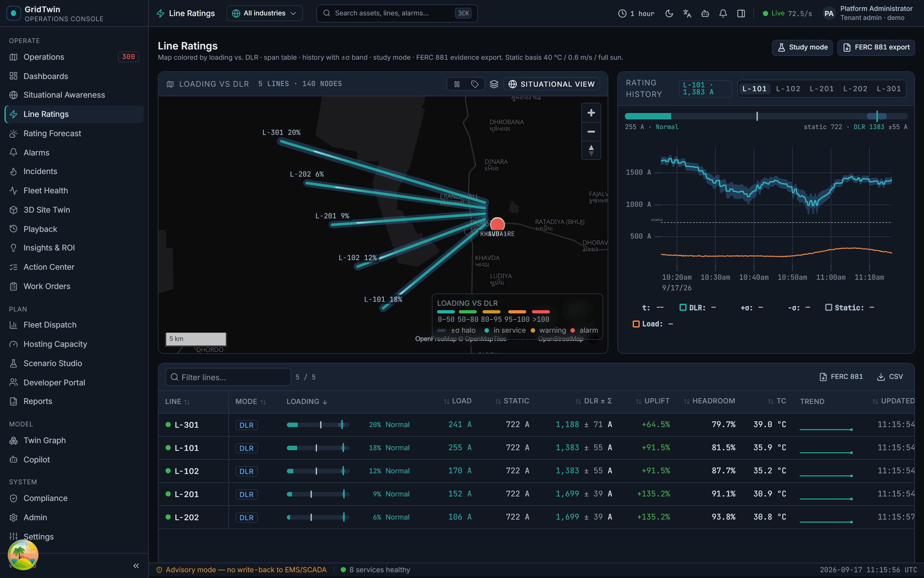Screen dimensions: 924x578
Task: Click the search assets input field
Action: 397,13
